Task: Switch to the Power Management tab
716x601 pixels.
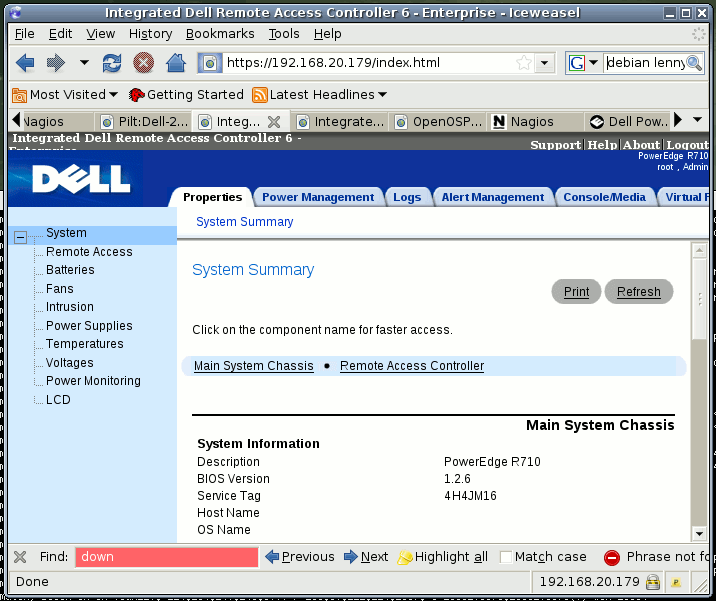Action: coord(318,197)
